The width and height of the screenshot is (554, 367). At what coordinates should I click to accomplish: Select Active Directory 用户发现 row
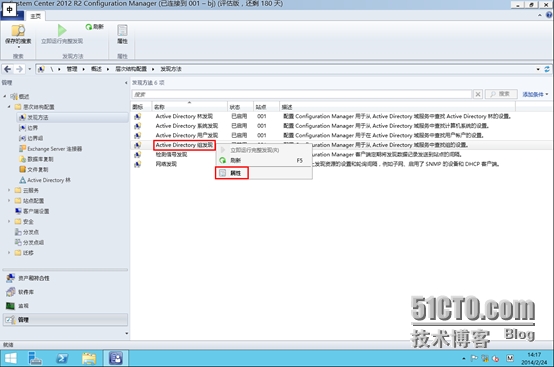[x=341, y=135]
